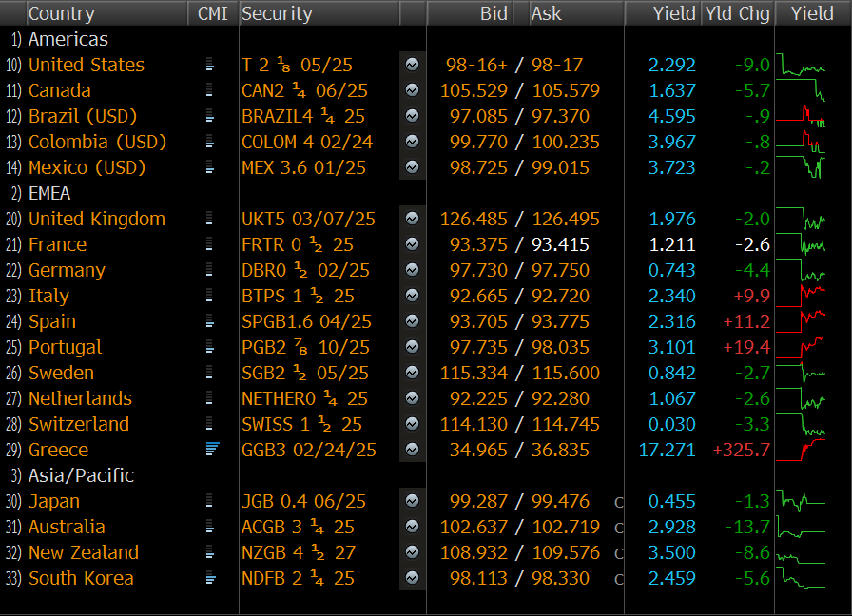
Task: Click the CMI bars indicator for South Korea
Action: [x=211, y=578]
